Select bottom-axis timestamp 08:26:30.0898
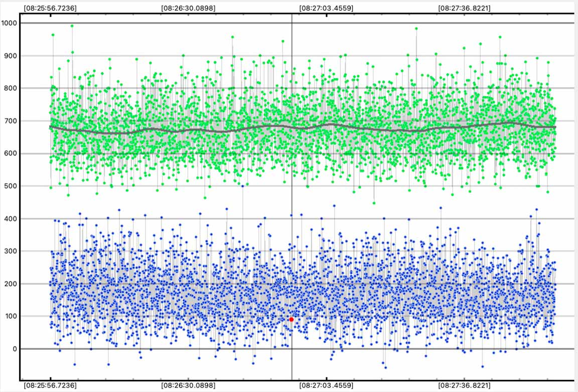The height and width of the screenshot is (392, 578). (188, 385)
